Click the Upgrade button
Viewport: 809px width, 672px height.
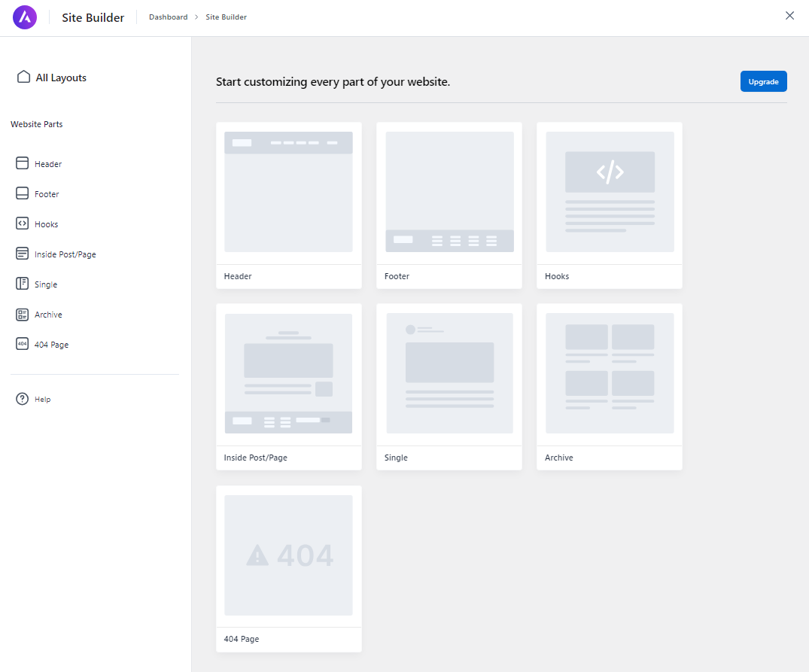[x=763, y=81]
